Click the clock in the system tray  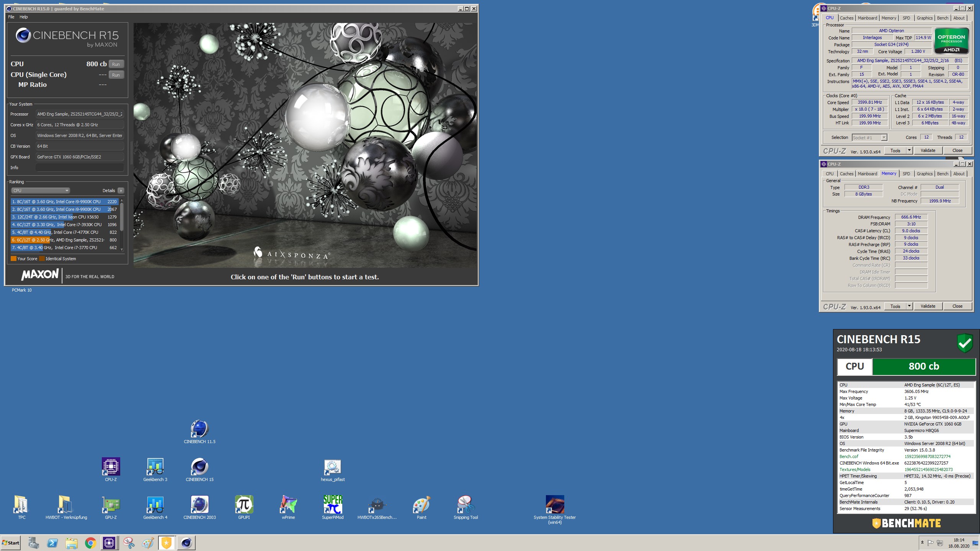[x=959, y=543]
